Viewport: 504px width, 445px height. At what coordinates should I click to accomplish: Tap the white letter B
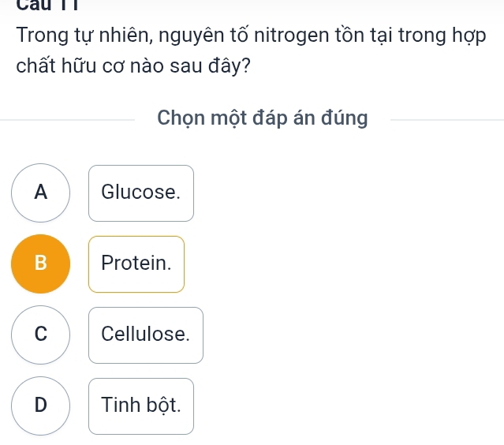click(41, 264)
